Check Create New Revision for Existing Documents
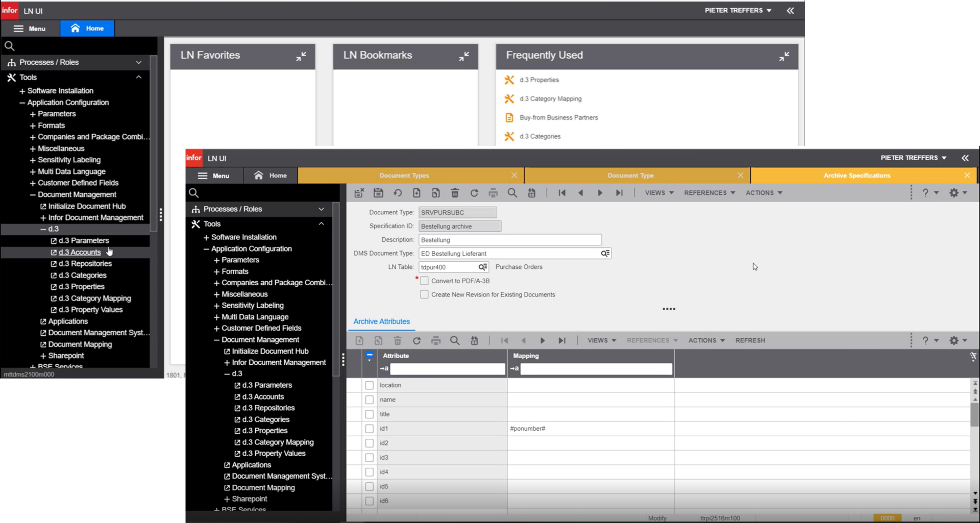 point(424,294)
